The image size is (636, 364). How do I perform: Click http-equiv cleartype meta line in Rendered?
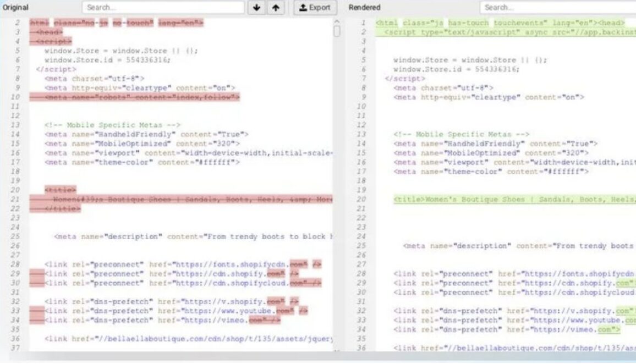click(x=489, y=97)
